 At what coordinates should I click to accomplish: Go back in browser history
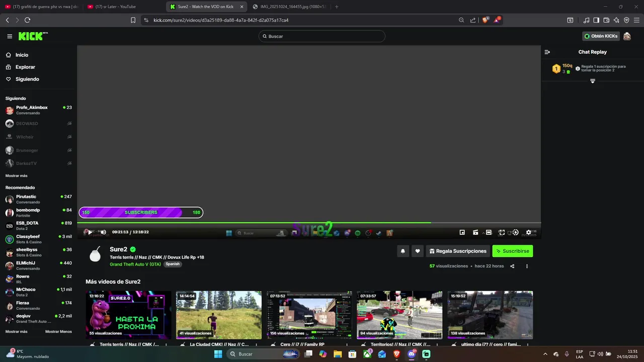tap(7, 20)
